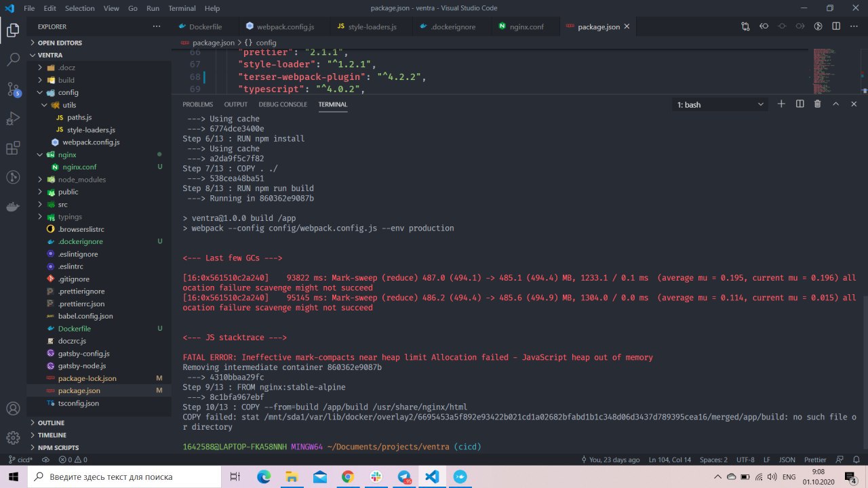868x488 pixels.
Task: Click Ln 104, Col 14 in status bar
Action: pos(670,460)
